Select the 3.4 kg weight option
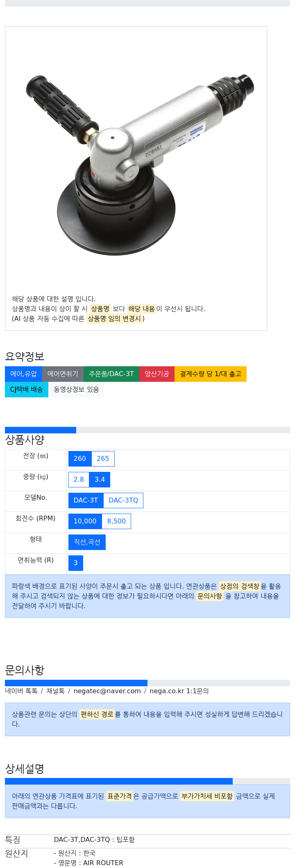This screenshot has width=295, height=868. (x=100, y=480)
